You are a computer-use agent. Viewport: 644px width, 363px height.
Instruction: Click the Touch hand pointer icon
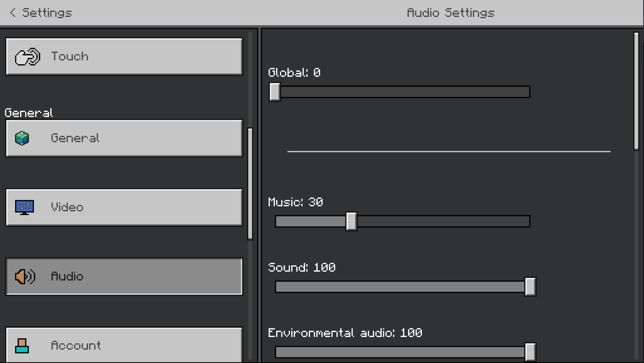tap(27, 56)
